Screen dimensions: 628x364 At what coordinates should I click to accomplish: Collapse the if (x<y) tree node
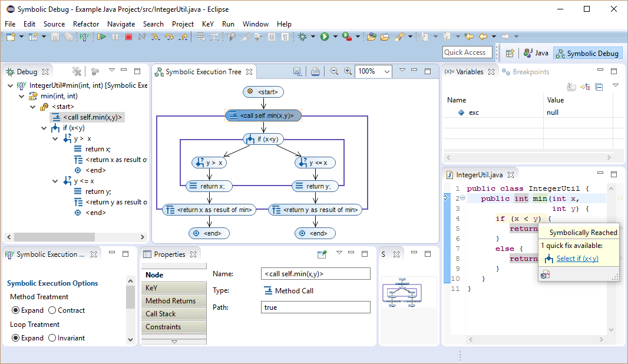point(44,128)
